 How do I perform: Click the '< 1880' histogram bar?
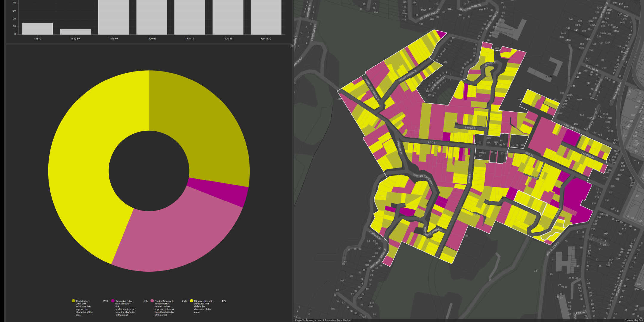click(37, 29)
